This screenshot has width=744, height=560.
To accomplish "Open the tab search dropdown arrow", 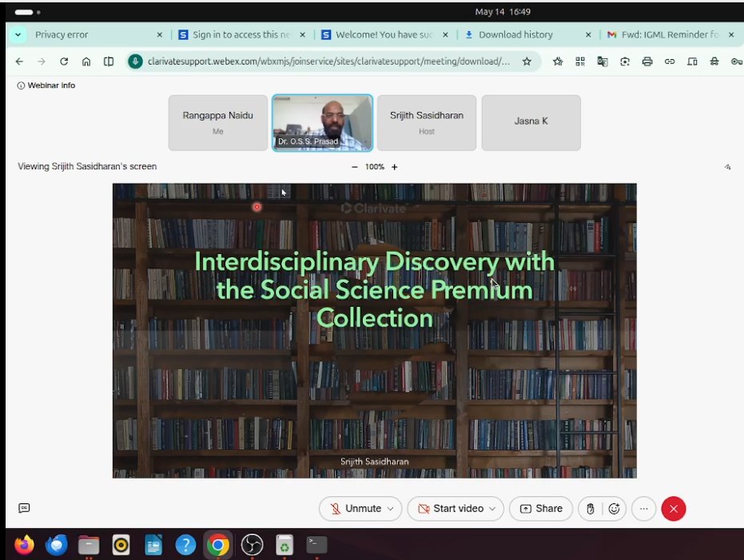I will click(x=18, y=34).
